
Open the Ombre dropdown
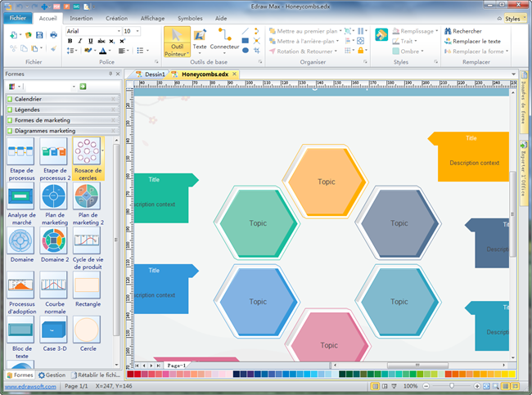[408, 52]
